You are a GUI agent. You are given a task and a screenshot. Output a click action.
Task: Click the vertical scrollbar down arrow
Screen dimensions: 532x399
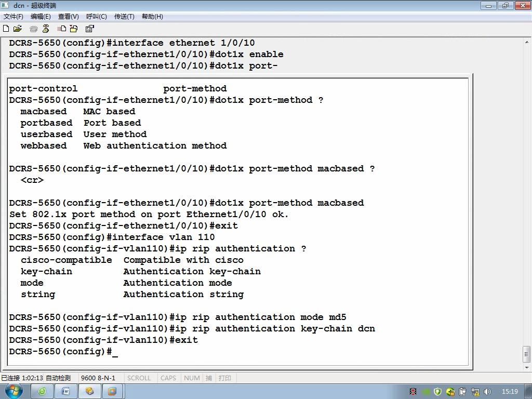coord(527,367)
